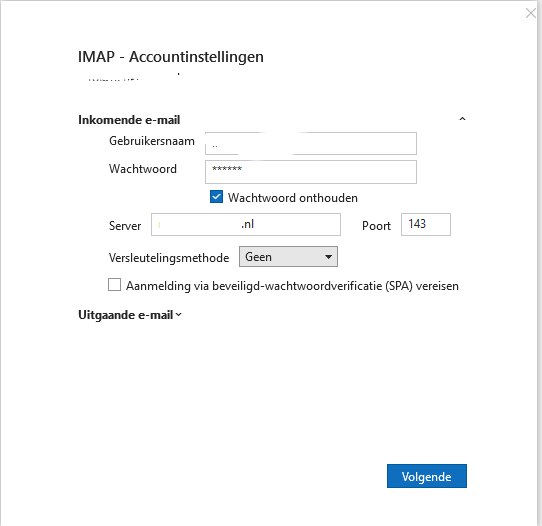The width and height of the screenshot is (542, 526).
Task: Expand section via chevron beside Uitgaande e-mail
Action: [x=178, y=314]
